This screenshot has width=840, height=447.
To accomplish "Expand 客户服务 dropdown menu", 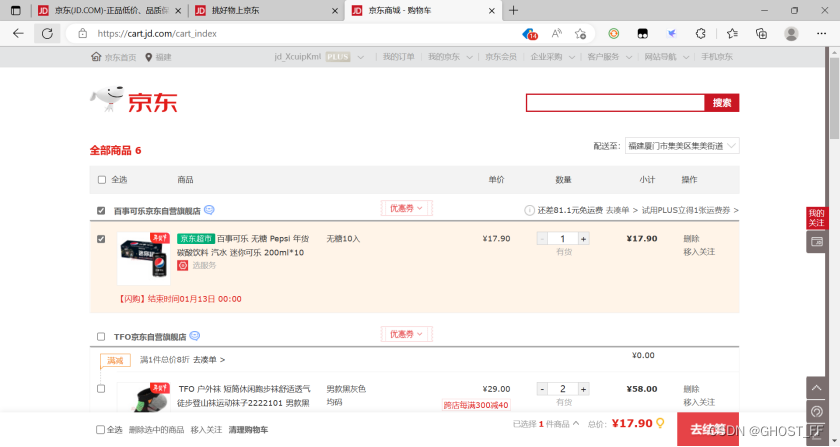I will tap(628, 57).
